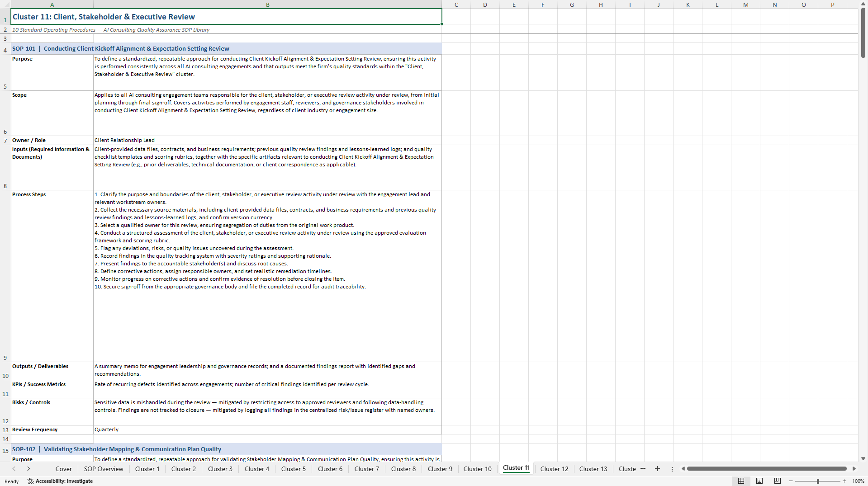Switch to Normal view icon
The image size is (868, 486).
[741, 481]
